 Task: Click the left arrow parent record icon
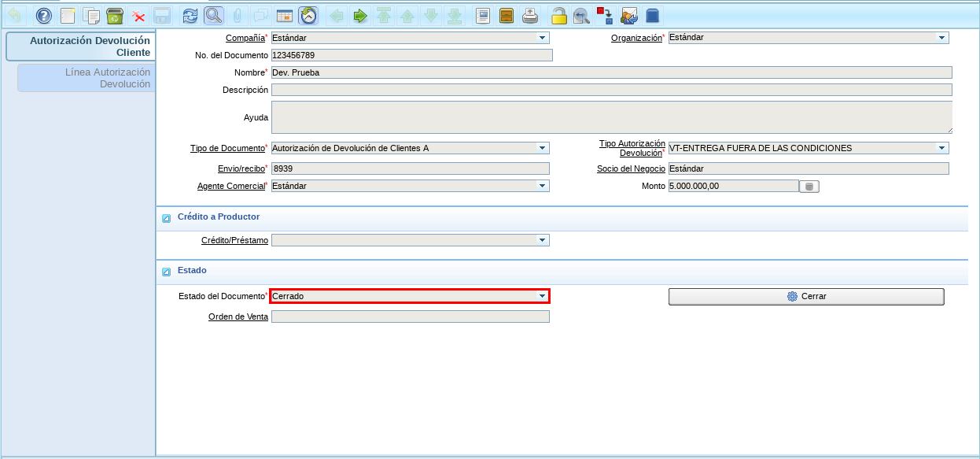tap(337, 16)
